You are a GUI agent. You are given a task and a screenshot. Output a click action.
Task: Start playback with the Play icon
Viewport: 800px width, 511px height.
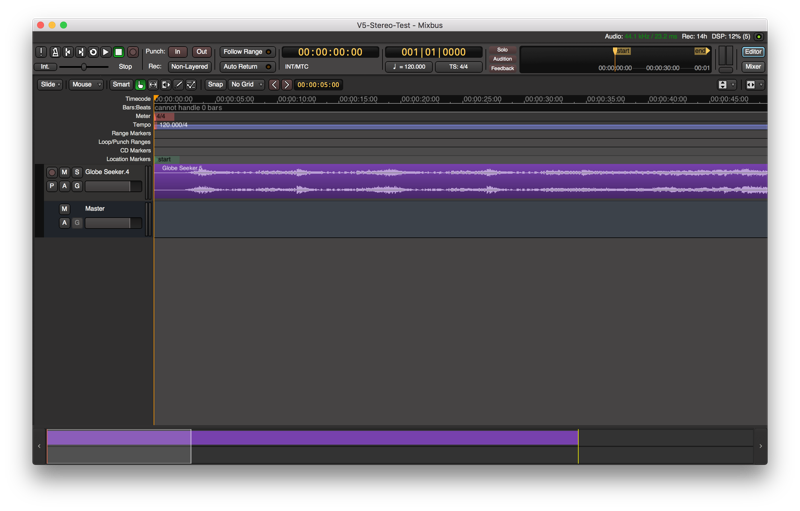coord(106,52)
